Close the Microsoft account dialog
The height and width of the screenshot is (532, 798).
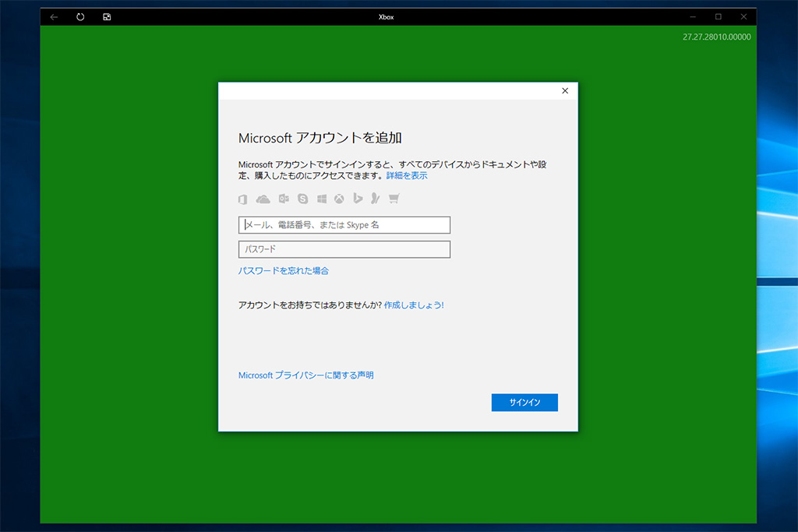point(565,90)
